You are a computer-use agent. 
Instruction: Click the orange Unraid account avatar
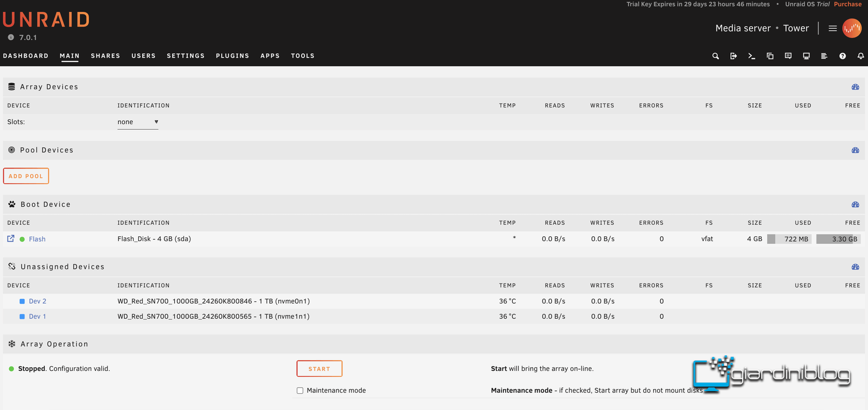point(852,28)
